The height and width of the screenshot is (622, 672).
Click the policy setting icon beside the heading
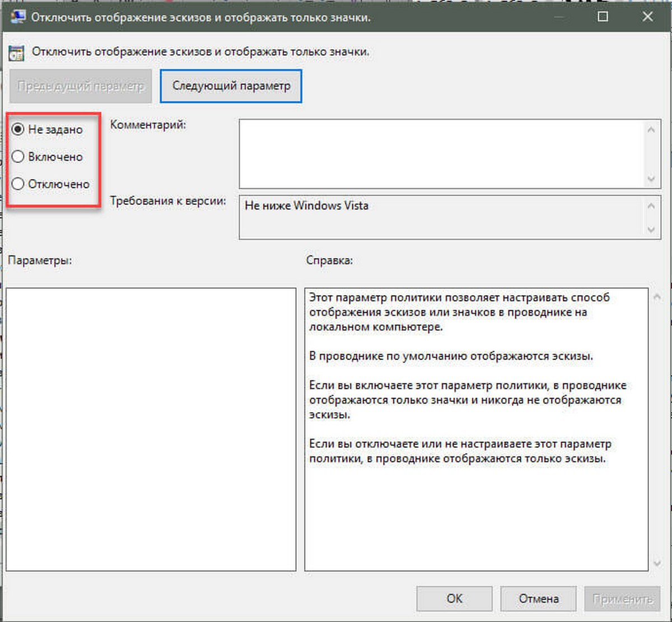[16, 53]
